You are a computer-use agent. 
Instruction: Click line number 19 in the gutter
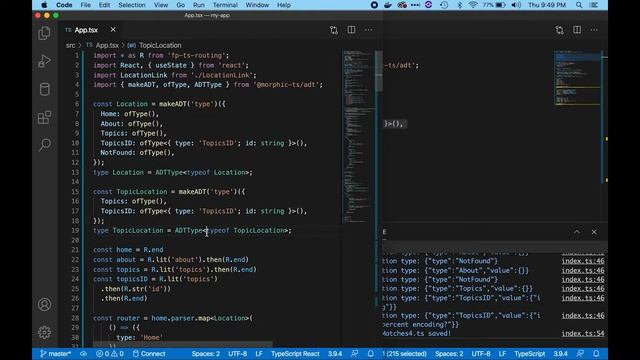click(75, 230)
